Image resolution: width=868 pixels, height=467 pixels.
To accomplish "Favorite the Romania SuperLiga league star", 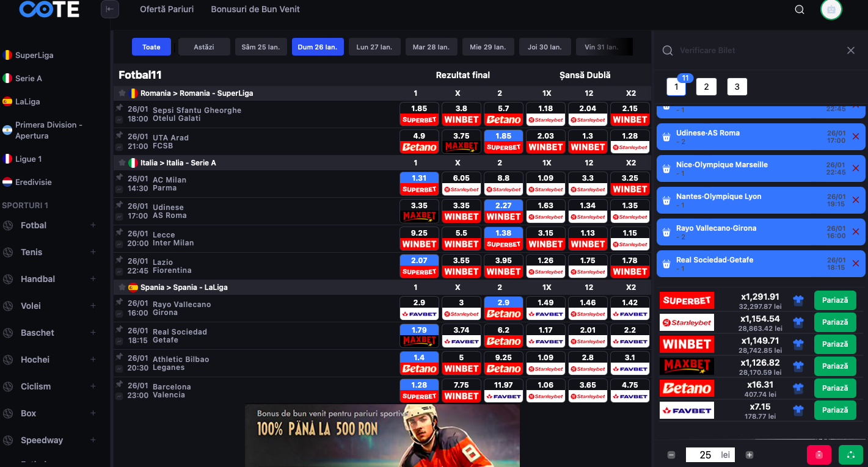I will click(x=122, y=93).
